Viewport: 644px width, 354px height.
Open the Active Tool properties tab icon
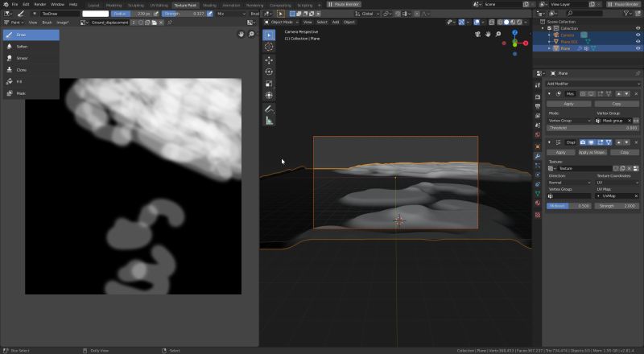point(538,85)
